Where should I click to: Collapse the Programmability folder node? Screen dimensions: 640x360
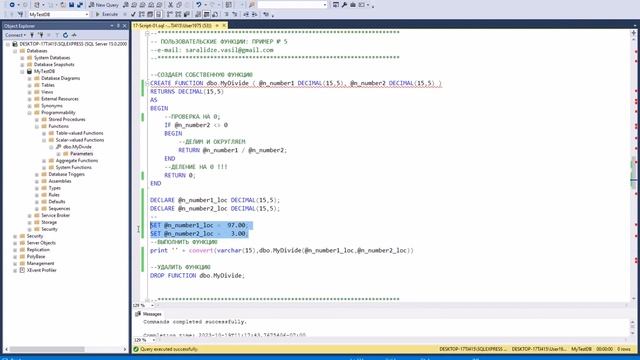point(29,112)
